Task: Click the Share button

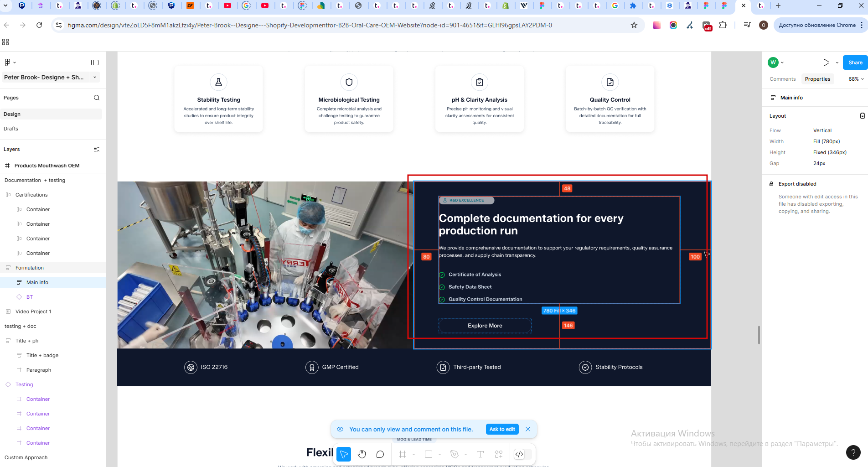Action: 855,62
